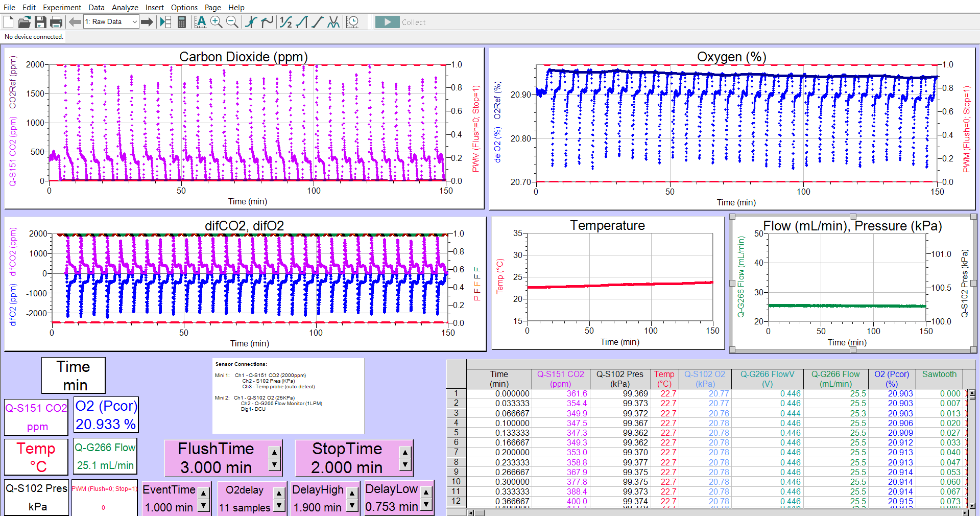Open the '1: Raw Data' page dropdown
Screen dimensions: 980x516
click(134, 22)
